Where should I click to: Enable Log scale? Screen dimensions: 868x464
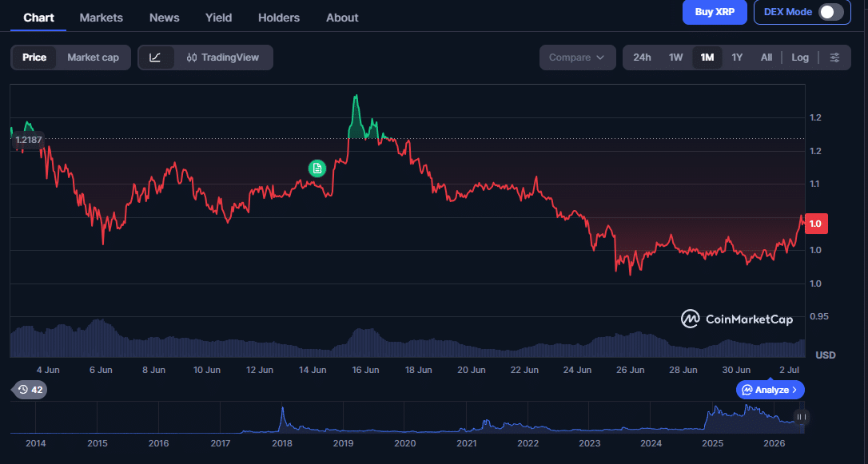point(800,58)
